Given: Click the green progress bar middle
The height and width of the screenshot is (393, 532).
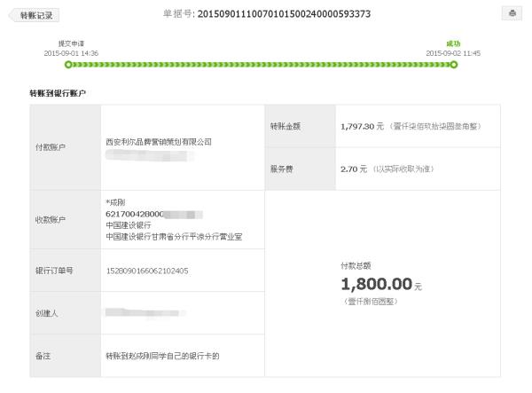Looking at the screenshot, I should 261,65.
